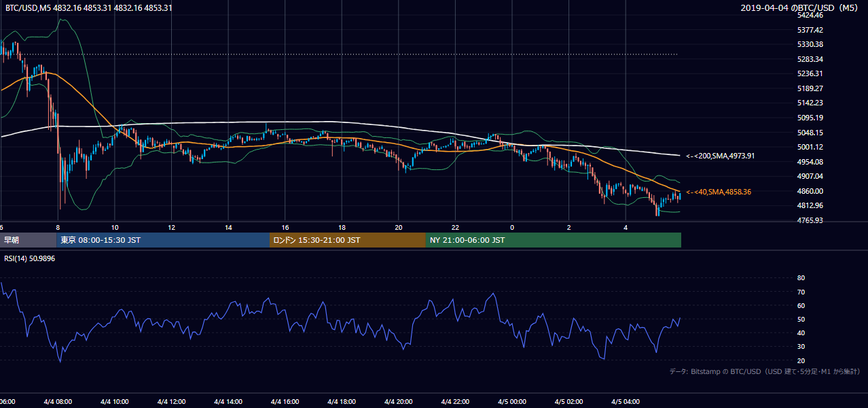This screenshot has width=868, height=408.
Task: Click RSI axis level 20
Action: (x=801, y=360)
